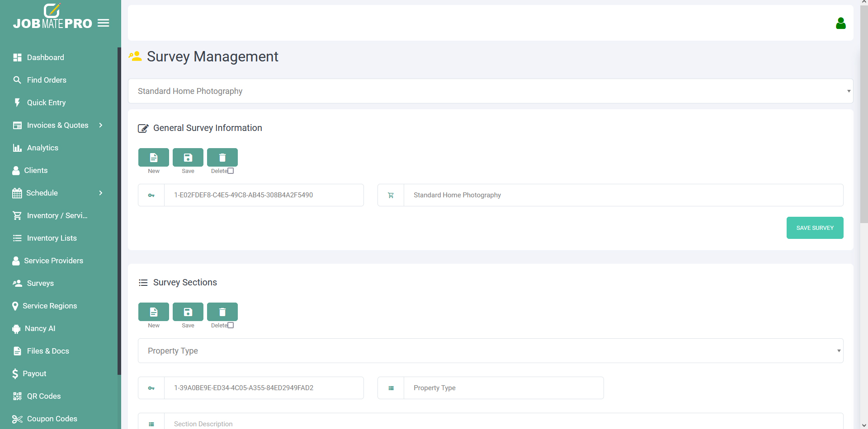The width and height of the screenshot is (868, 429).
Task: Click trash Delete icon in General Survey Information
Action: [222, 158]
